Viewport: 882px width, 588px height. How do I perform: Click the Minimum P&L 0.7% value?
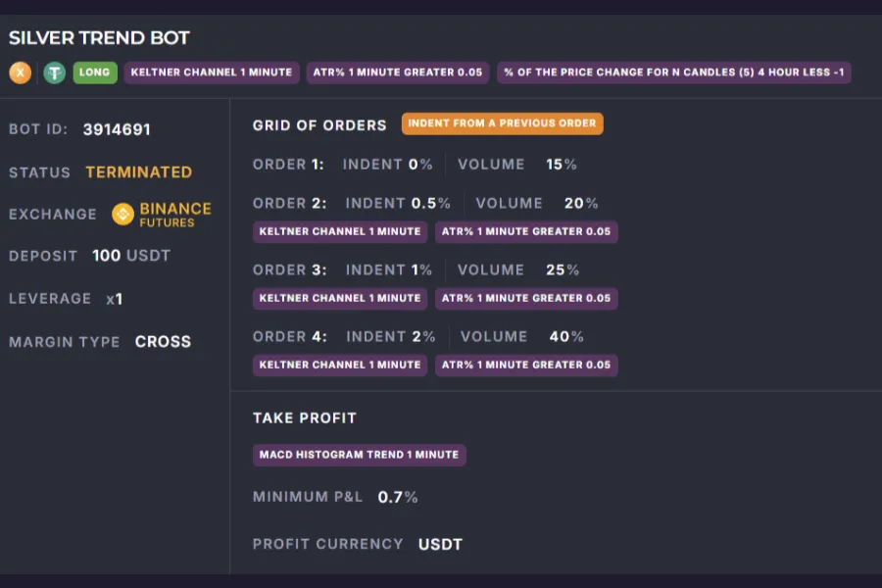tap(398, 497)
